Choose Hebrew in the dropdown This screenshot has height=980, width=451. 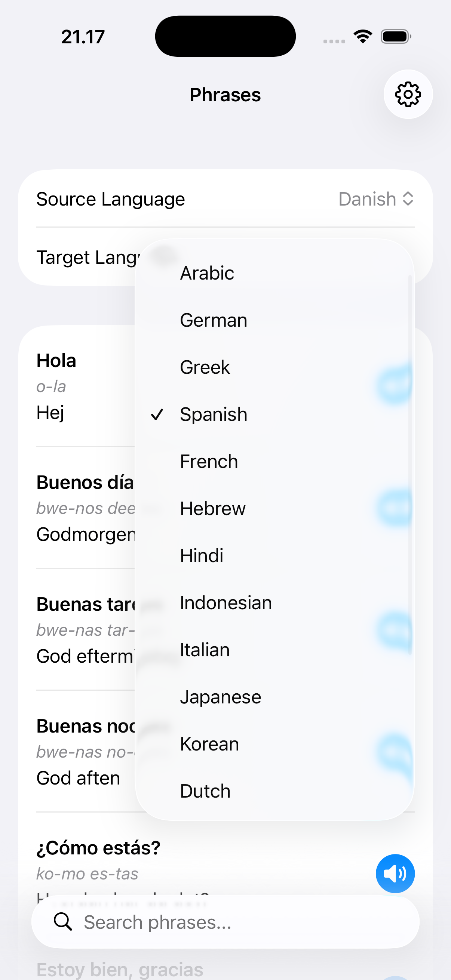tap(212, 508)
